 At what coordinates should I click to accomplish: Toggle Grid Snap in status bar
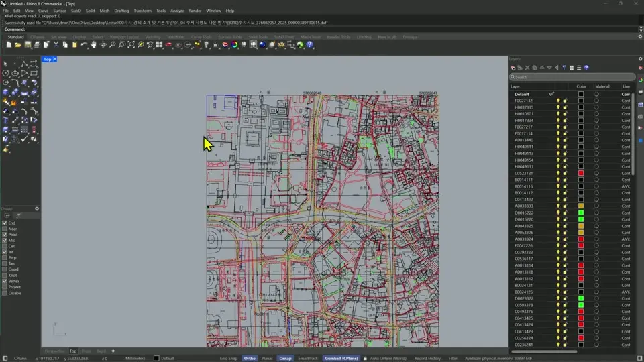[x=228, y=358]
